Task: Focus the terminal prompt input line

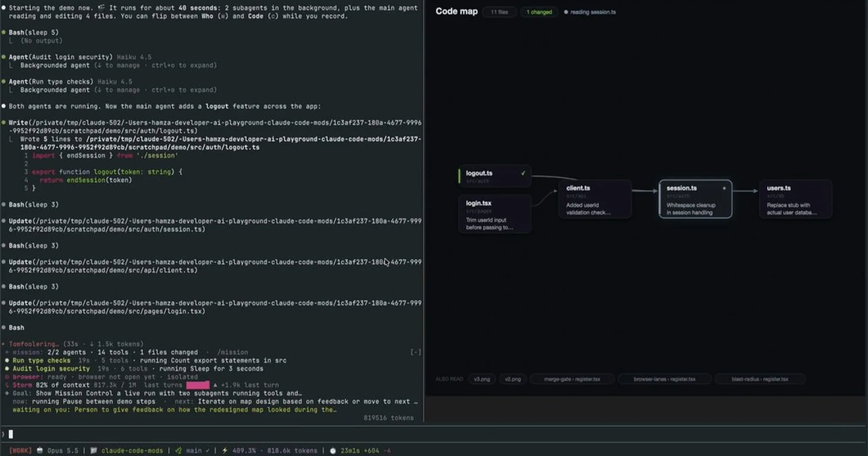Action: pos(434,434)
